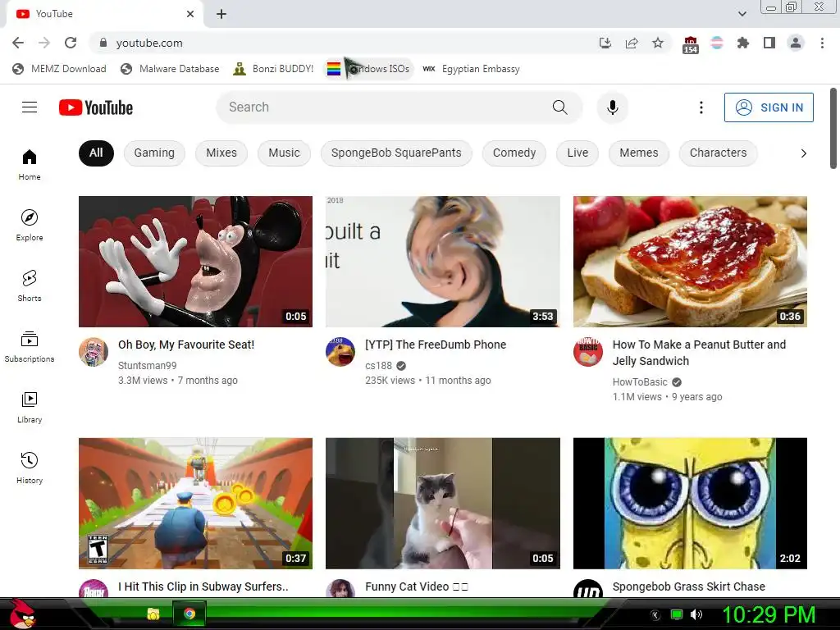Click the address bar showing youtube.com
This screenshot has height=630, width=840.
[x=343, y=43]
